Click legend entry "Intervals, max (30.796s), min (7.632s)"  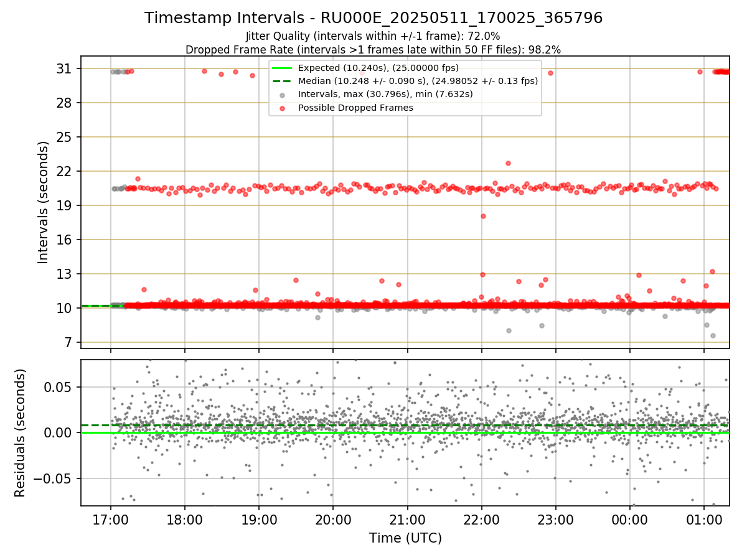385,95
